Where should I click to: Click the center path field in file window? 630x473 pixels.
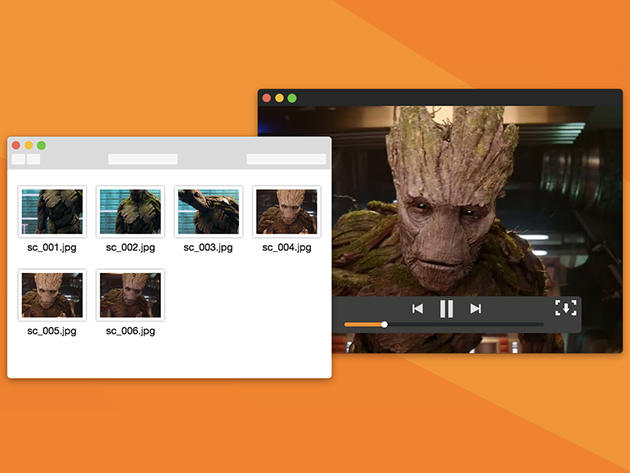pyautogui.click(x=143, y=159)
